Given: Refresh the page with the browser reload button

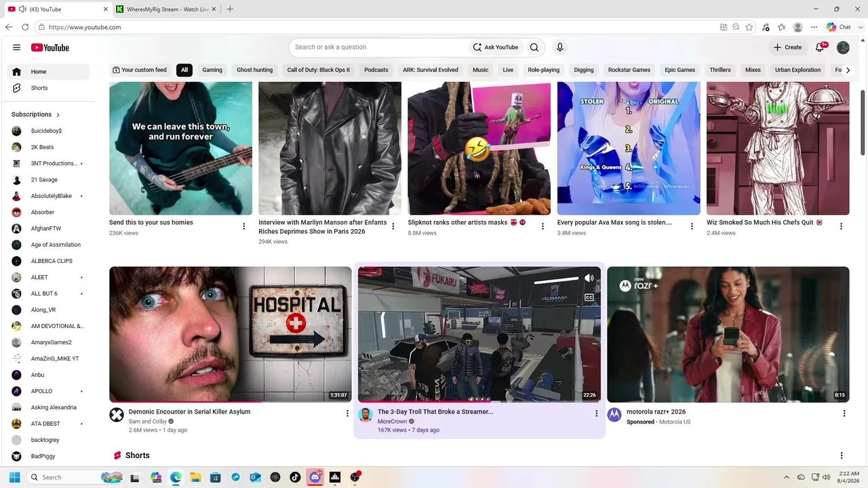Looking at the screenshot, I should coord(25,27).
